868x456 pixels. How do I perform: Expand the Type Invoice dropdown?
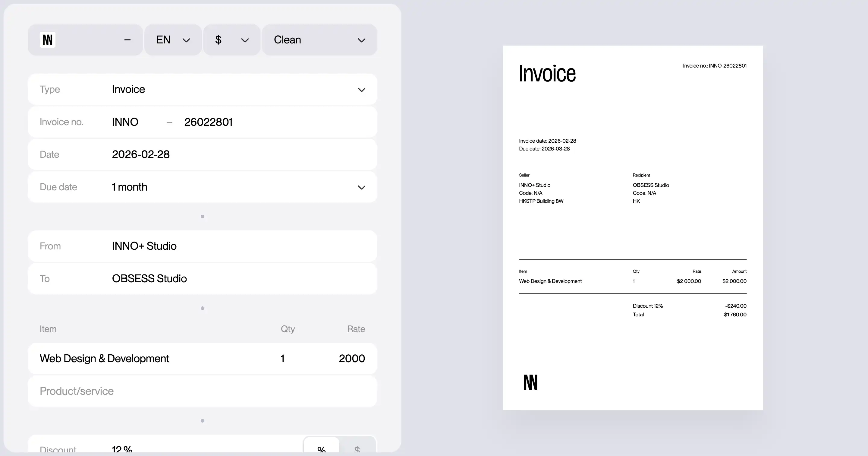(x=203, y=89)
